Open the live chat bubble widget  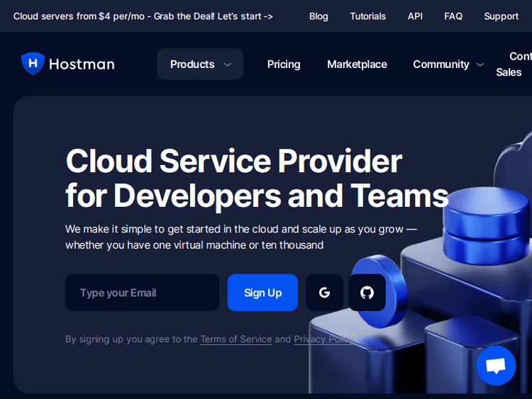click(x=496, y=366)
